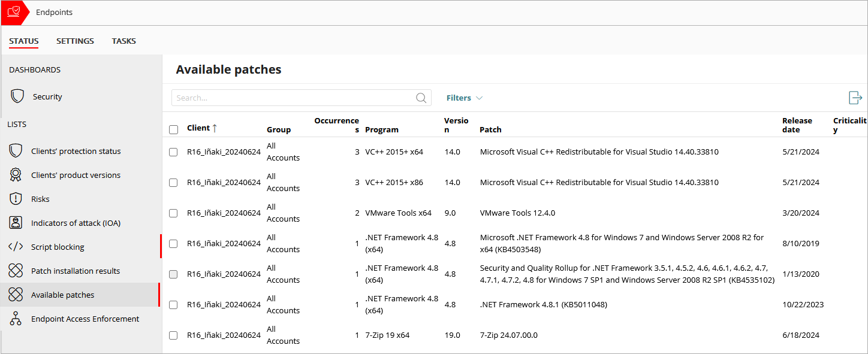Select Available patches in sidebar

coord(81,295)
